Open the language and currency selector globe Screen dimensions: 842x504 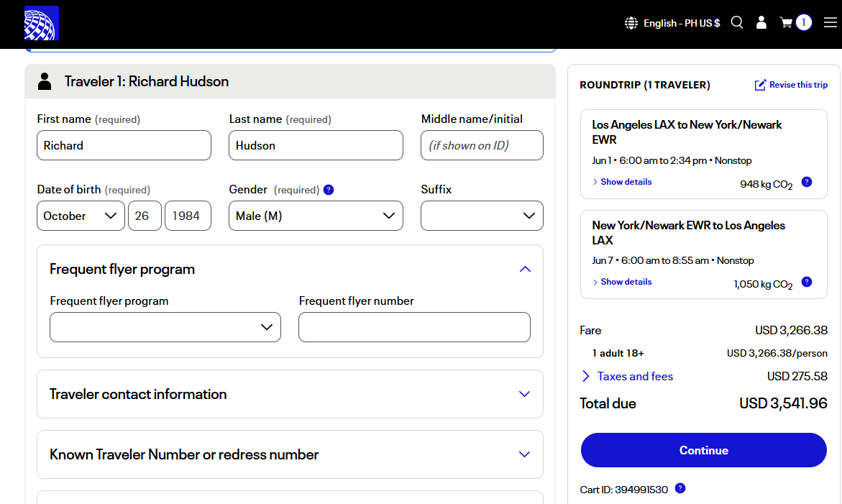pos(631,23)
